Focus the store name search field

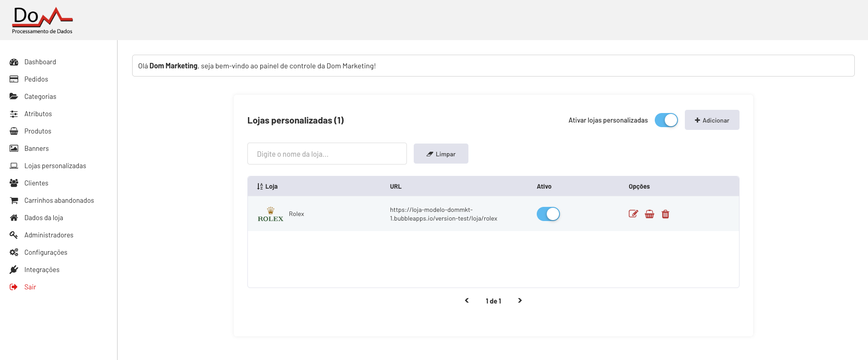pos(327,154)
